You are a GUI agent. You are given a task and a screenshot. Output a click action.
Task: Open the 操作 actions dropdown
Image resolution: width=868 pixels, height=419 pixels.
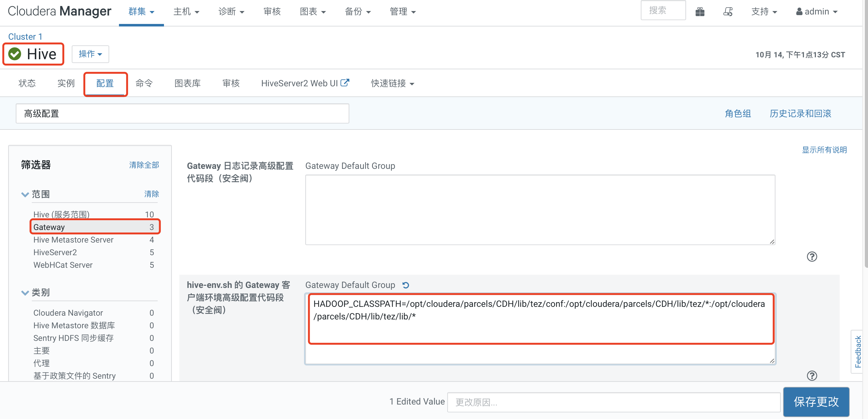90,54
